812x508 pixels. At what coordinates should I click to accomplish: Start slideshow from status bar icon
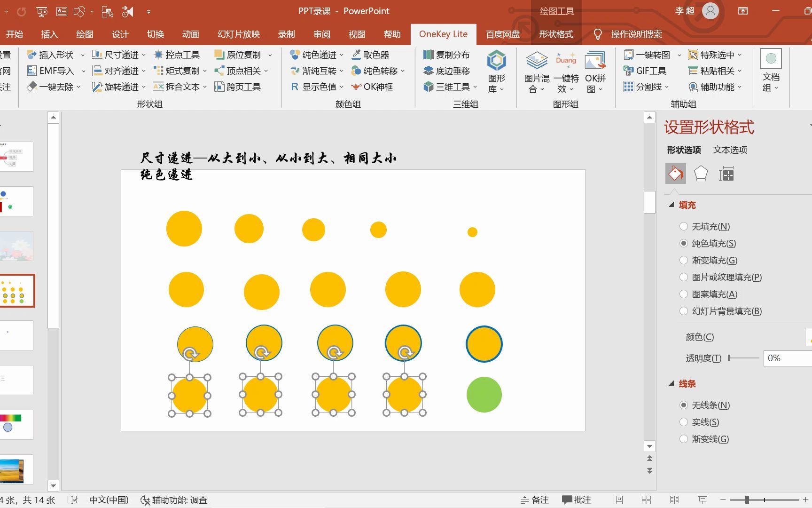[703, 500]
